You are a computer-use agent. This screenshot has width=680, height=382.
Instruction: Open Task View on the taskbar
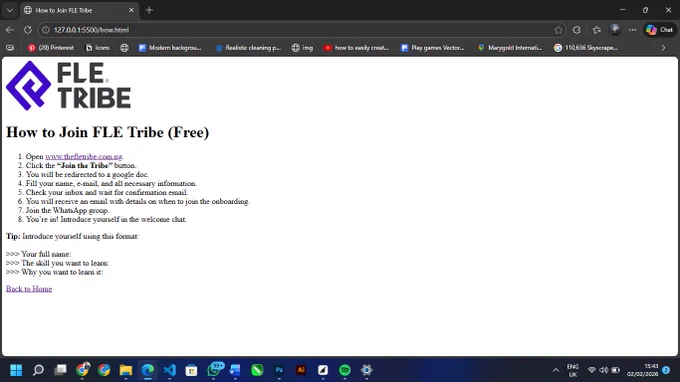coord(60,370)
